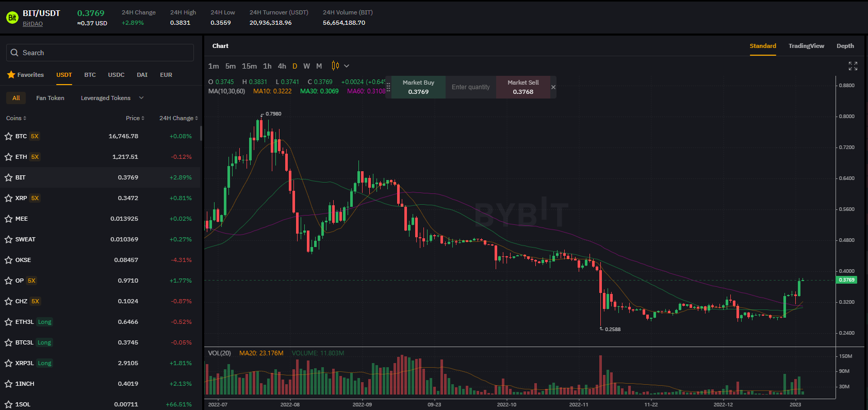Select the USDT market tab

pos(64,75)
